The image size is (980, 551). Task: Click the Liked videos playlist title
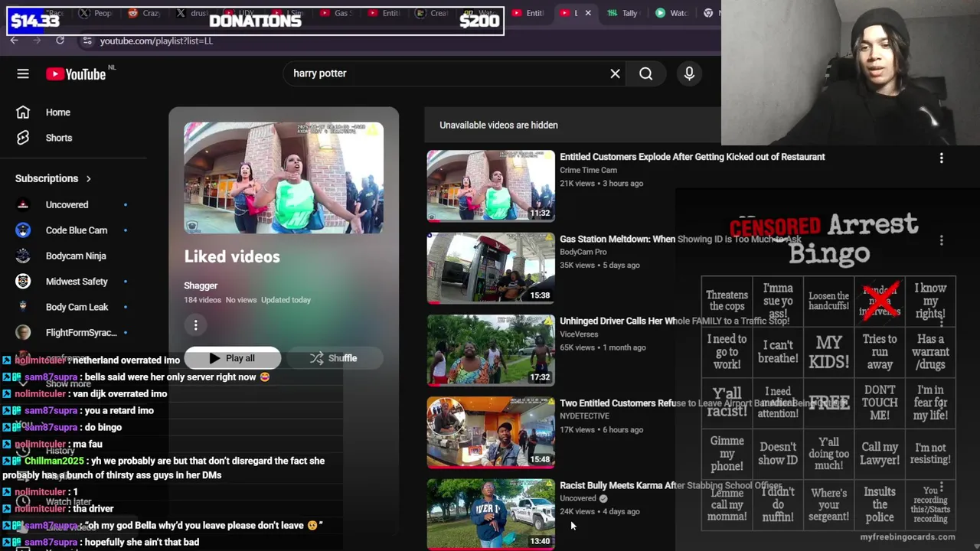232,256
